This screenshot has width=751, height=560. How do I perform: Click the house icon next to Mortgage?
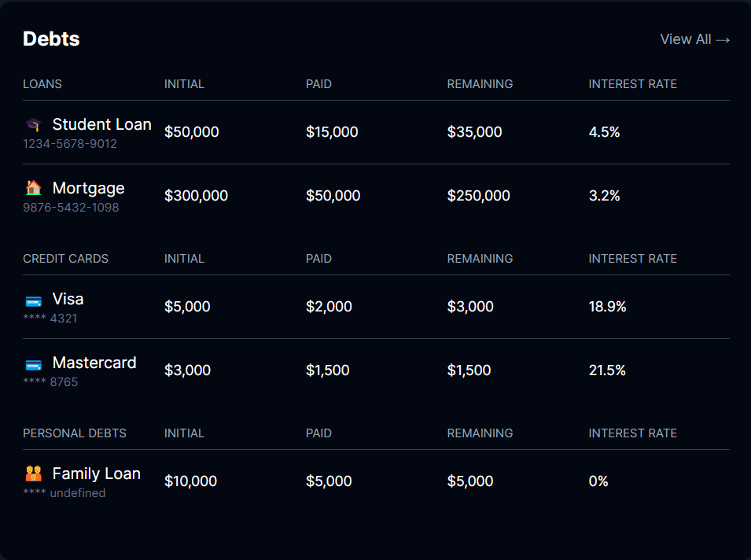[31, 187]
